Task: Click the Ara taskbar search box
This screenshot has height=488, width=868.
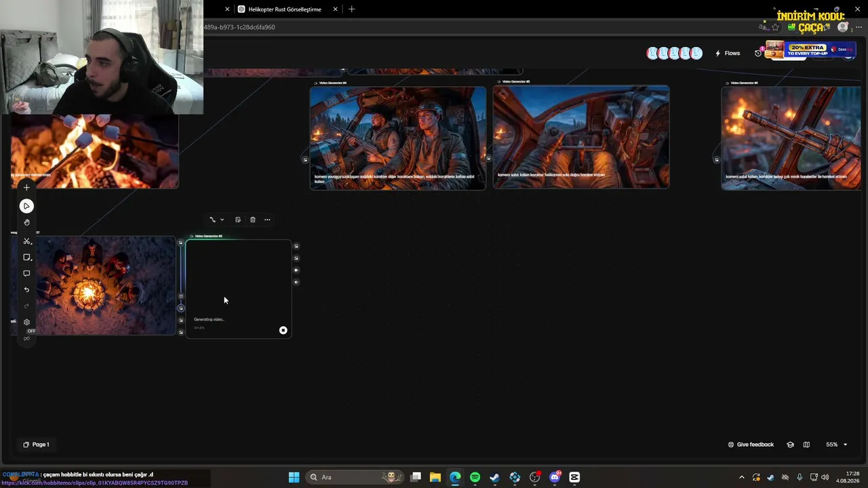Action: tap(355, 477)
